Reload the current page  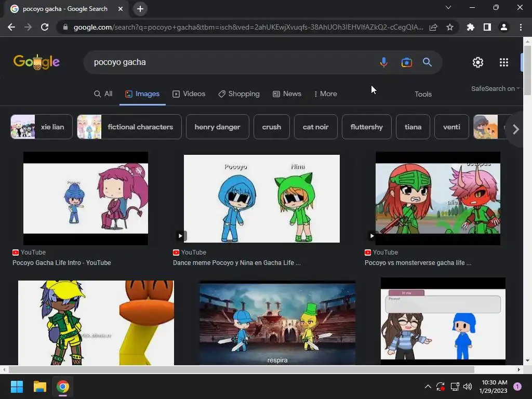[45, 27]
